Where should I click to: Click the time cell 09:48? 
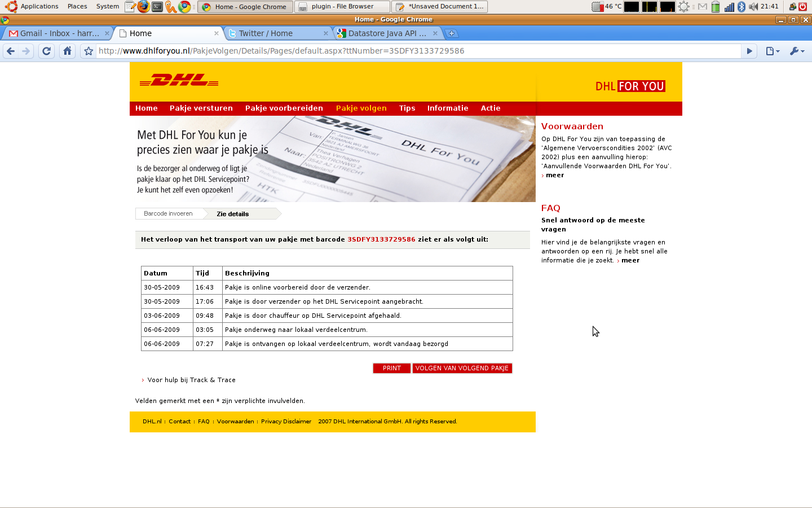(208, 316)
